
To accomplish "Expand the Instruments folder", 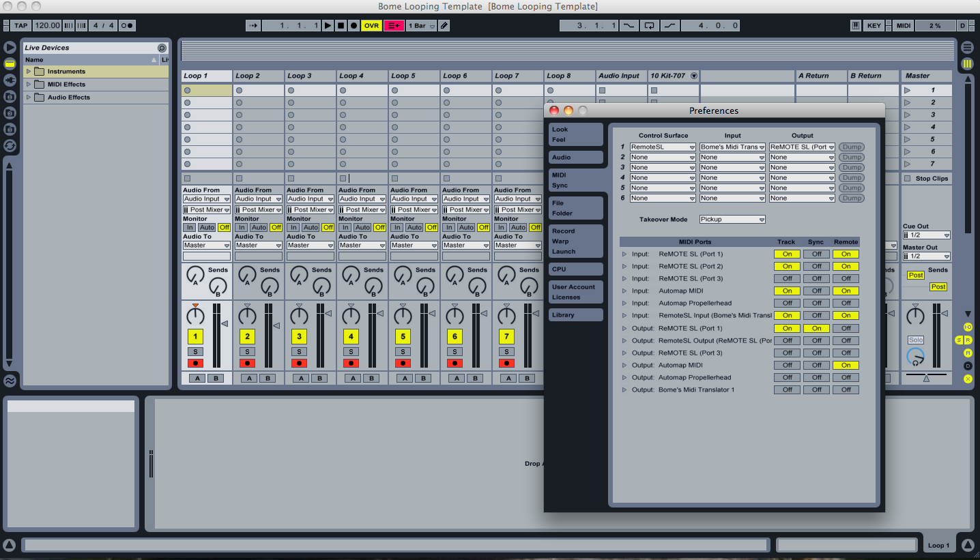I will point(29,71).
